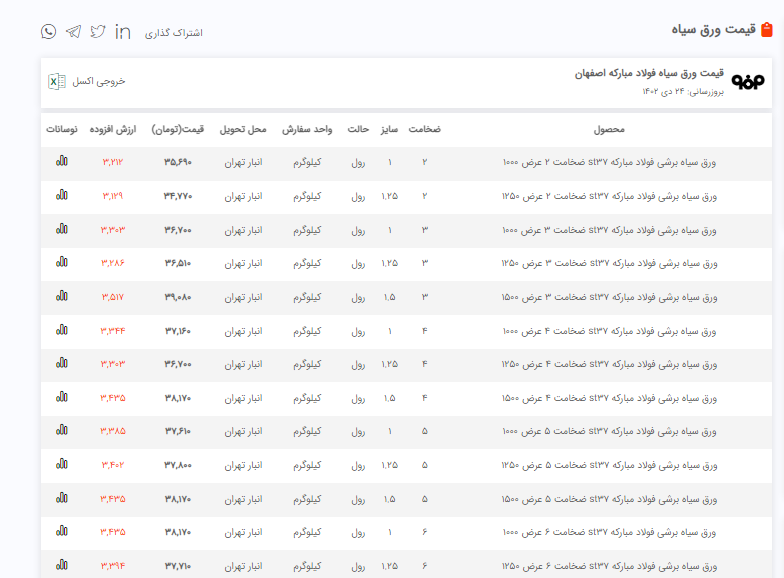Click the خروجی اکسل export button

coord(98,81)
